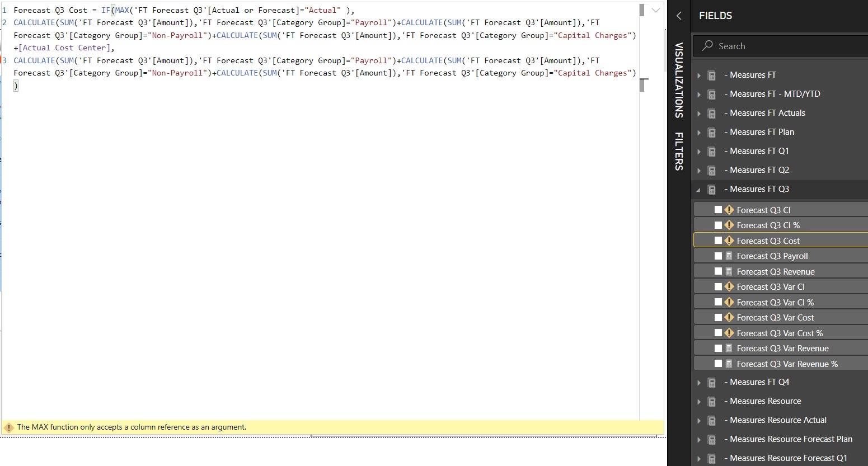The height and width of the screenshot is (466, 868).
Task: Click into the Fields search input
Action: click(x=781, y=46)
